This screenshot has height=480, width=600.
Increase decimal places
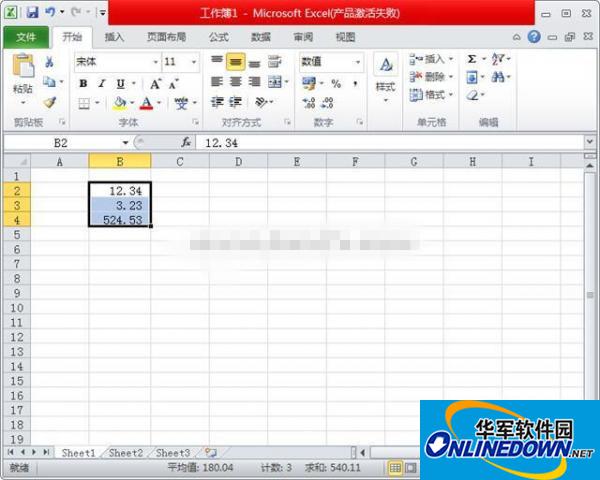tap(308, 103)
